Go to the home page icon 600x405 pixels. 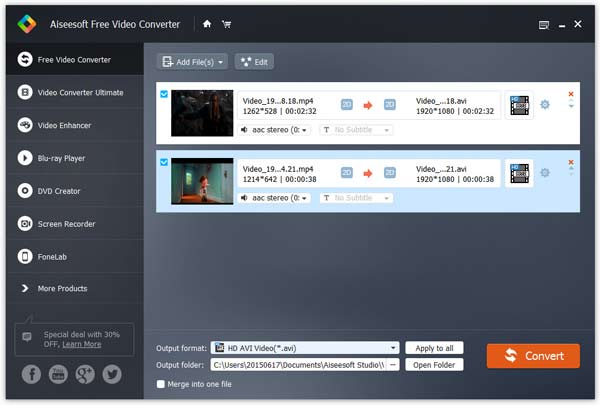[x=207, y=24]
